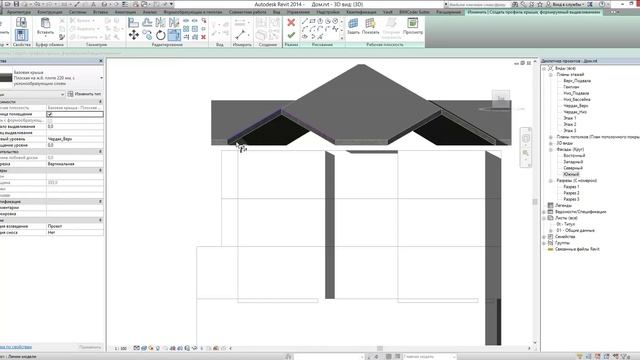Select the Mirror draw-axis icon
The width and height of the screenshot is (640, 360).
coord(174,22)
